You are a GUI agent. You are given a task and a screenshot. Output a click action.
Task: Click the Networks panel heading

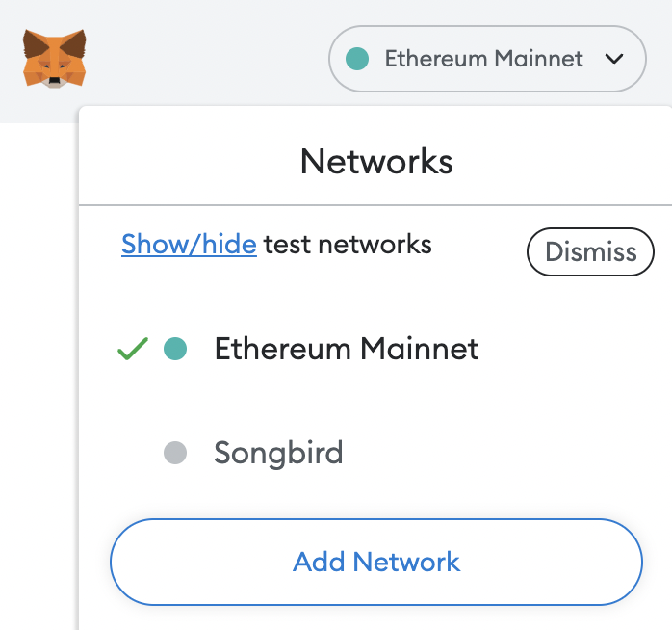[x=376, y=161]
